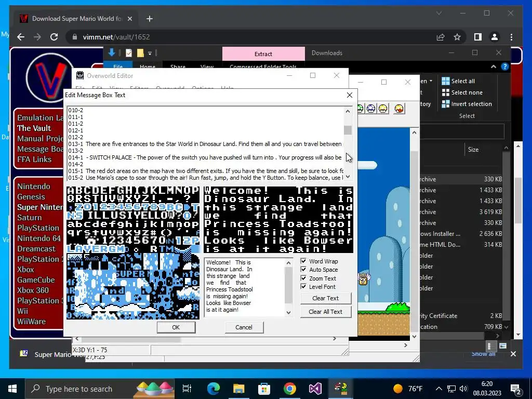532x399 pixels.
Task: Select message row 014-1 SWITCH PALACE
Action: [206, 157]
